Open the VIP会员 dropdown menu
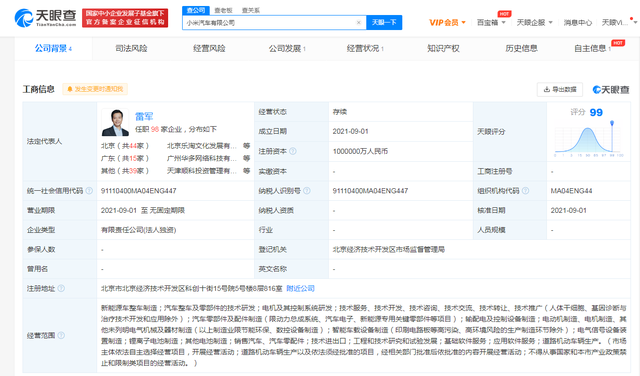 point(447,22)
